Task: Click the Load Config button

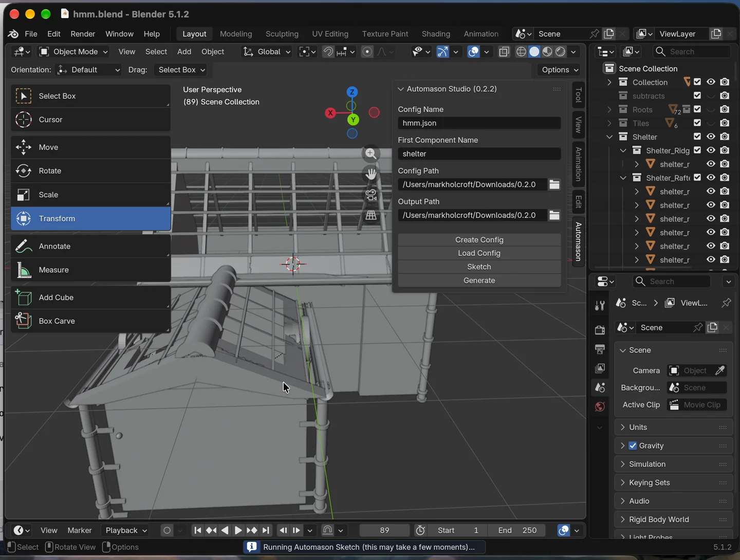Action: [x=479, y=253]
